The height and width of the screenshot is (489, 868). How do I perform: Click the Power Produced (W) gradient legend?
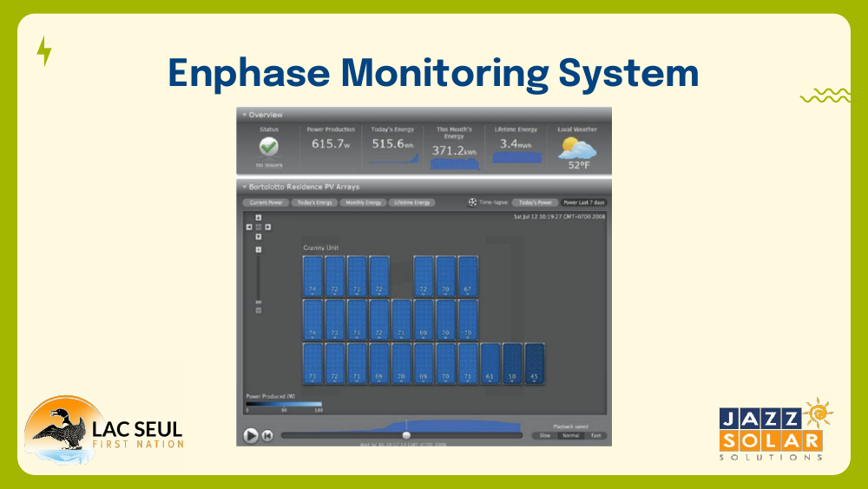click(x=284, y=404)
